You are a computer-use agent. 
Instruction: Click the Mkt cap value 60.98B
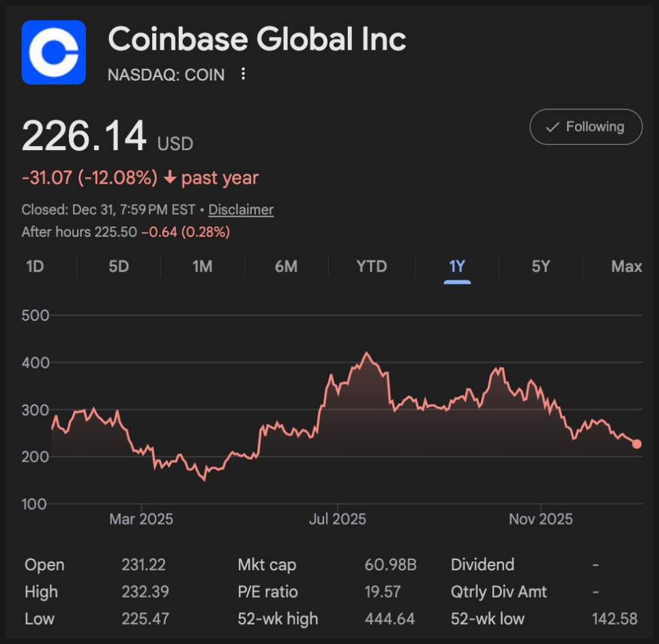(x=390, y=565)
